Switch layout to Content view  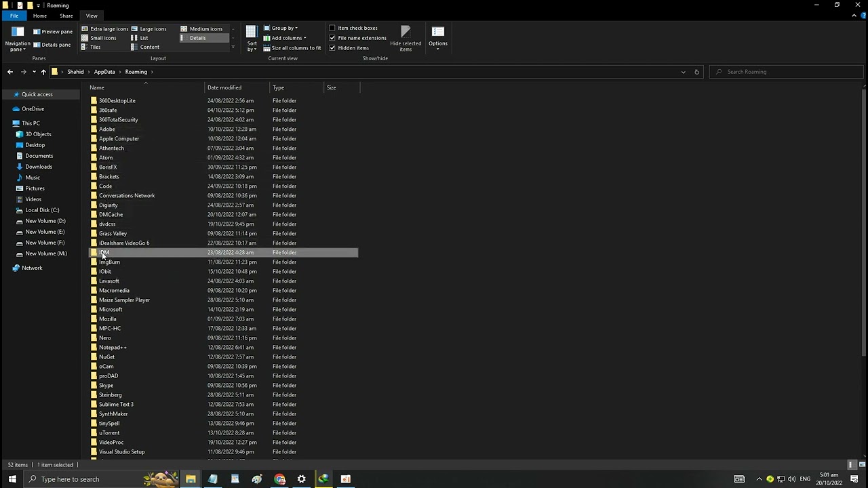tap(146, 47)
